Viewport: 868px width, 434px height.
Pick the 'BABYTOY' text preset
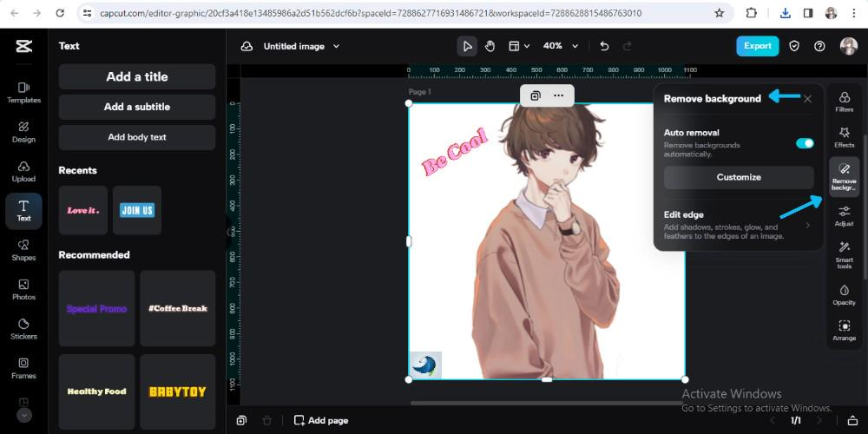pos(178,392)
